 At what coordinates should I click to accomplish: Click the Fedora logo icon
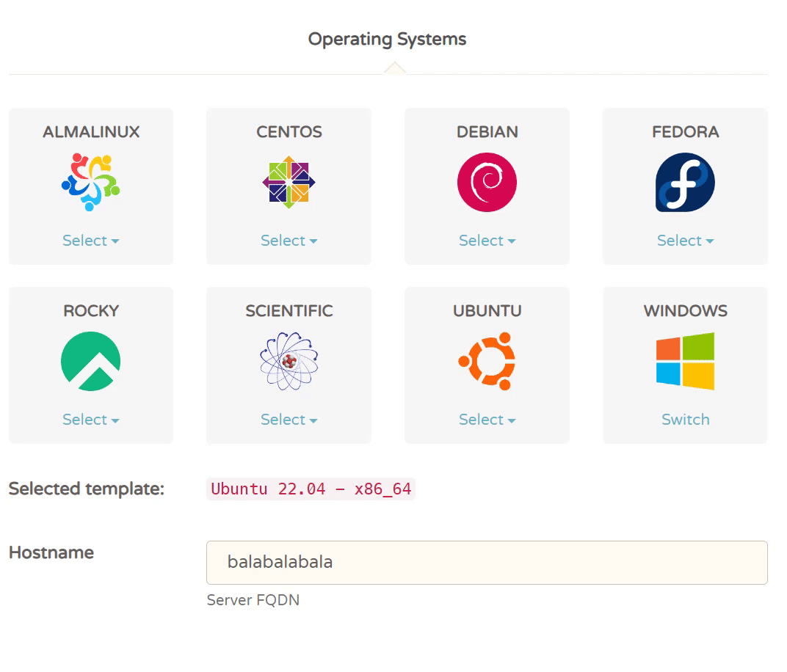click(685, 182)
